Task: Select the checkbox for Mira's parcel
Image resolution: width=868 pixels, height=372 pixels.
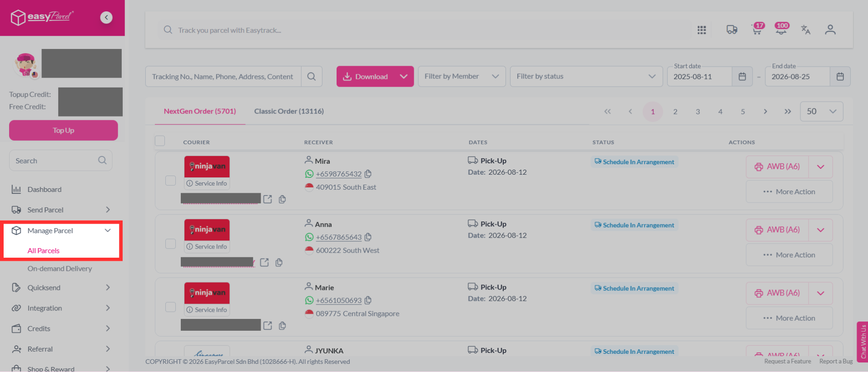Action: click(170, 181)
